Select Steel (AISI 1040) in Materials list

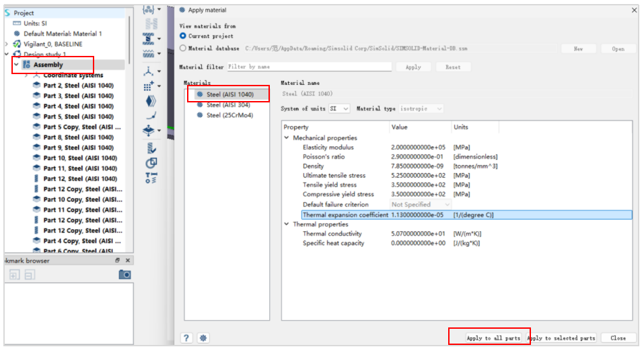[230, 94]
